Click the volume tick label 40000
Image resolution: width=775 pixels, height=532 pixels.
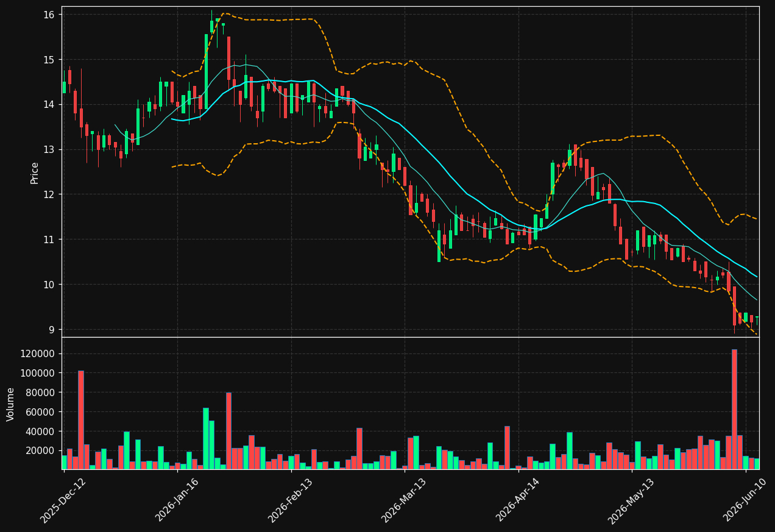point(41,431)
